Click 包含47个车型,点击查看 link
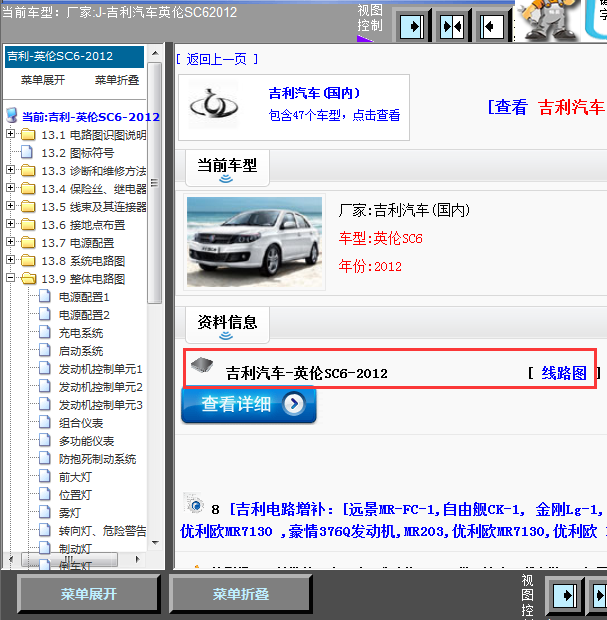Viewport: 607px width, 620px height. (x=334, y=115)
